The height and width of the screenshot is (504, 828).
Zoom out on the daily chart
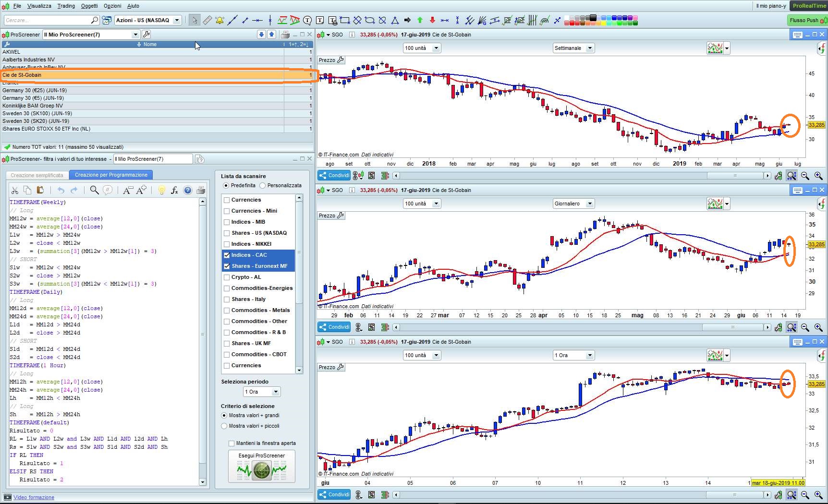805,327
